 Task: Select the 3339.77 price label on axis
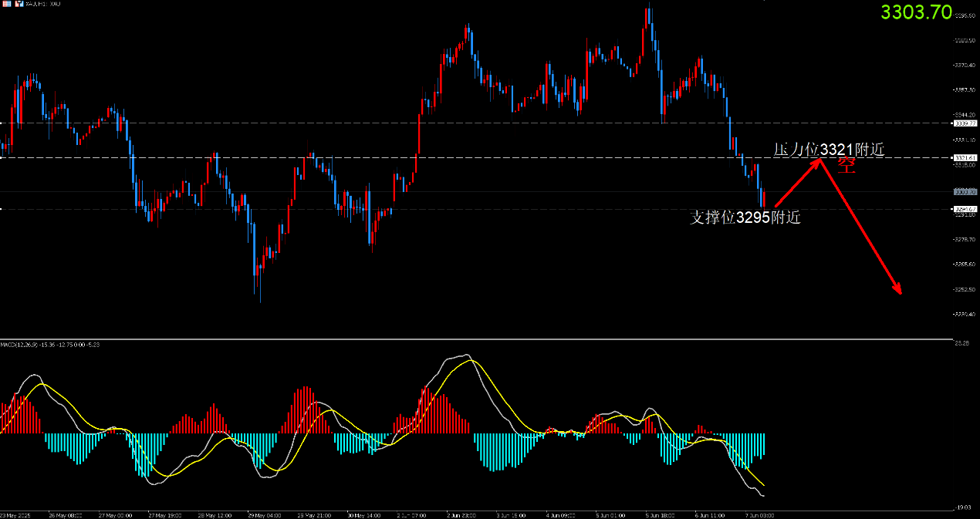coord(965,123)
